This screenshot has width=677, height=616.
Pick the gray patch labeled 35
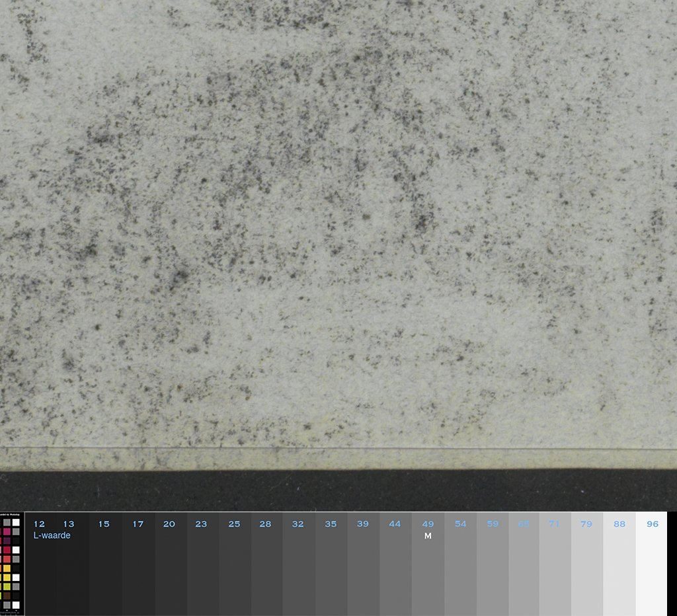coord(331,568)
